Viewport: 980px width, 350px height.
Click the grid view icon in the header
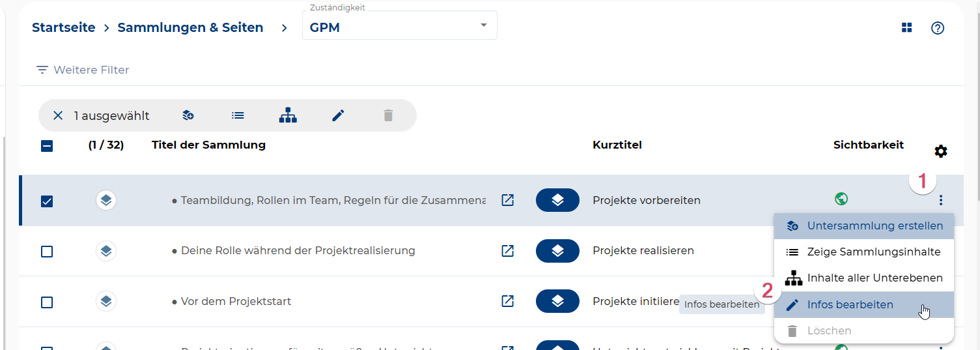pos(906,27)
